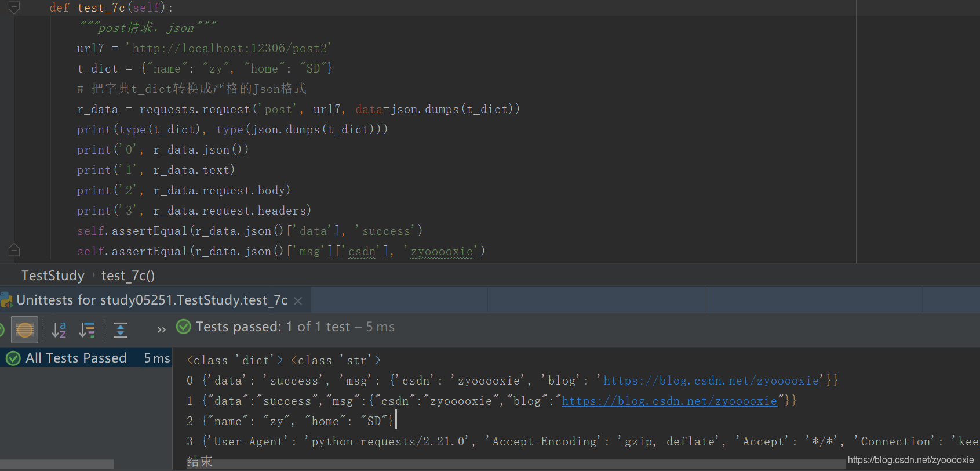Click TestStudy in the breadcrumb

pyautogui.click(x=53, y=276)
